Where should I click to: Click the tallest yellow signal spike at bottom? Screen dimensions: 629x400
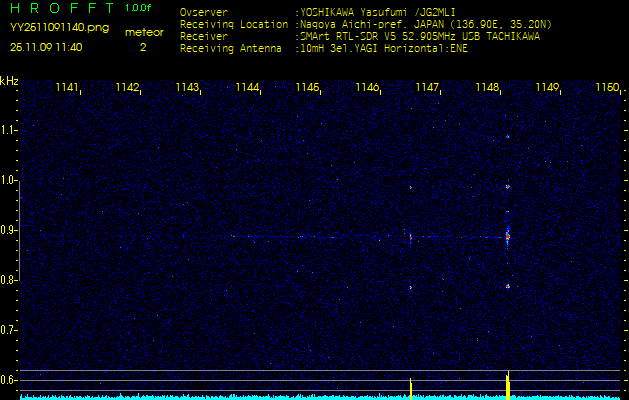[508, 384]
